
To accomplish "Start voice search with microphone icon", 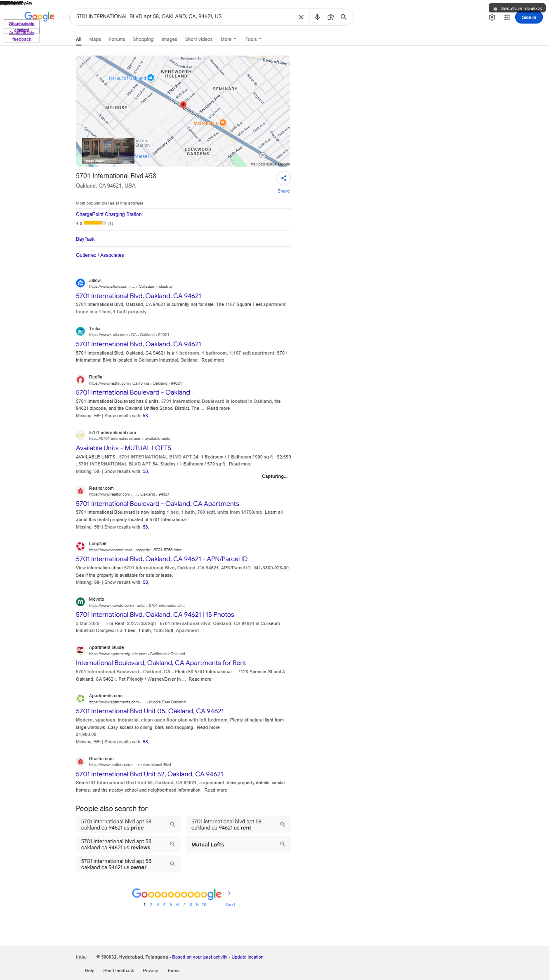I will 317,17.
